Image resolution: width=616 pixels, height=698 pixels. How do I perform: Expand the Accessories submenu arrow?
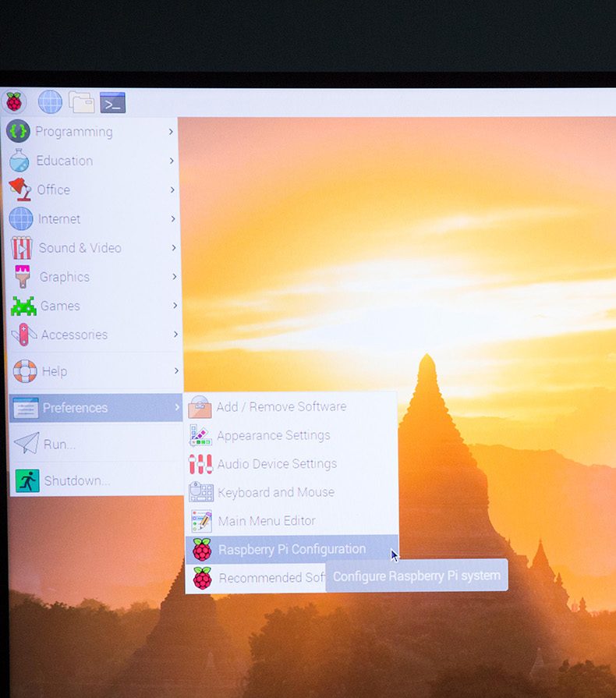pos(175,334)
